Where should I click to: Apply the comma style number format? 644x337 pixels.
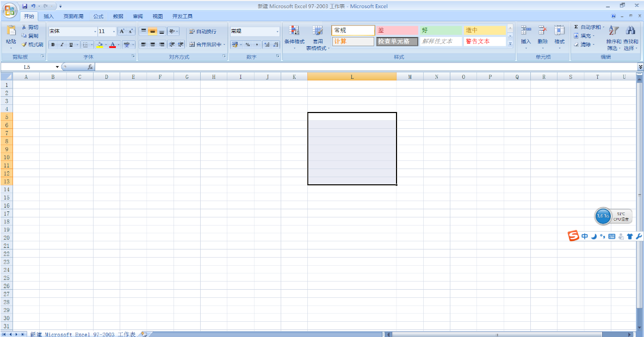coord(257,45)
